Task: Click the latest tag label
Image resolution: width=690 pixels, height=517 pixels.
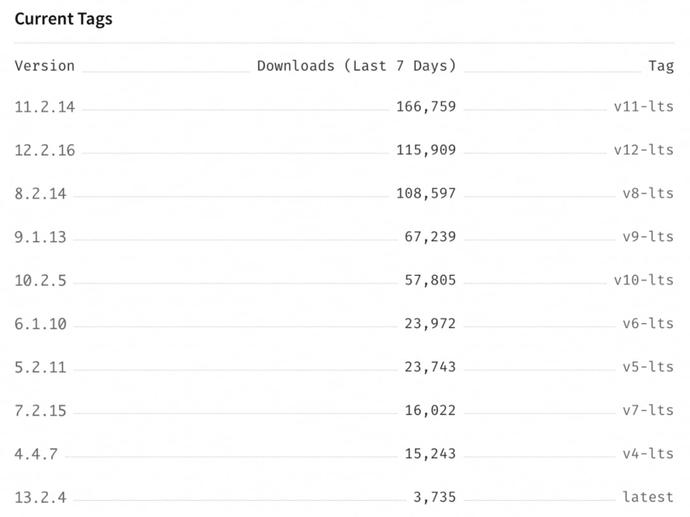Action: 648,497
